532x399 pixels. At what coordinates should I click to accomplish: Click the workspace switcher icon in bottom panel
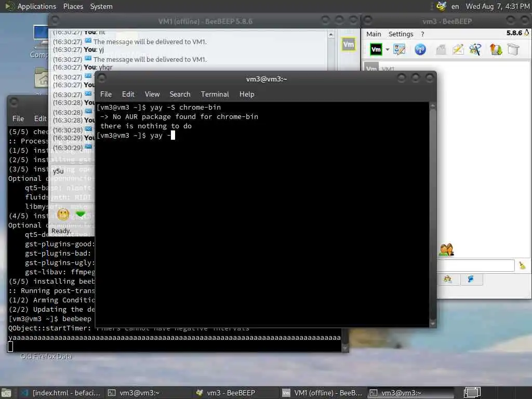click(x=472, y=393)
